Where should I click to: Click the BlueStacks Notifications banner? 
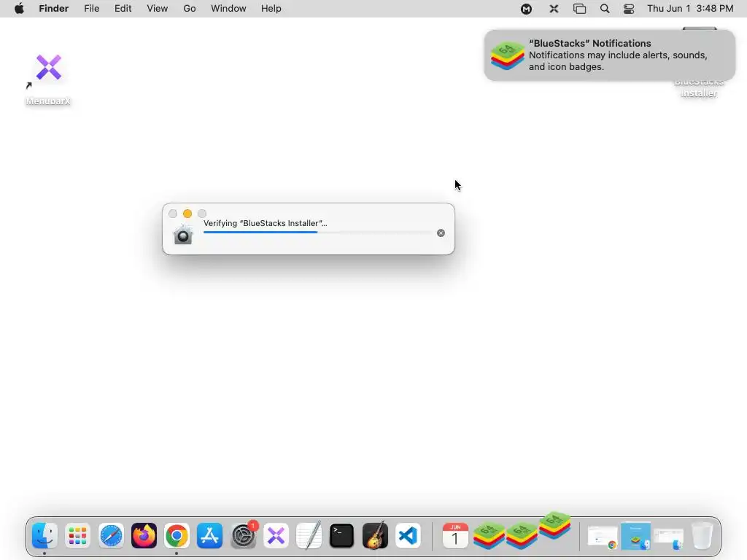click(610, 55)
